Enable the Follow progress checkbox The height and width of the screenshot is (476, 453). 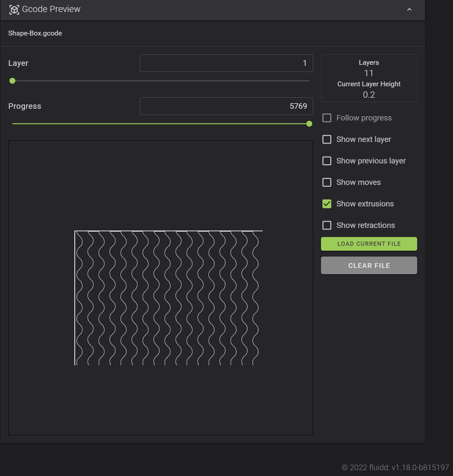(327, 118)
